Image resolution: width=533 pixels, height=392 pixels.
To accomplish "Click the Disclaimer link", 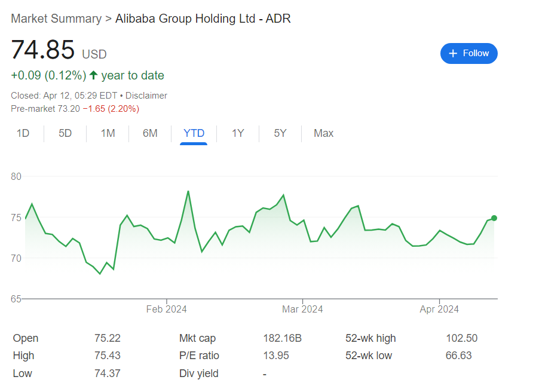I will click(146, 96).
